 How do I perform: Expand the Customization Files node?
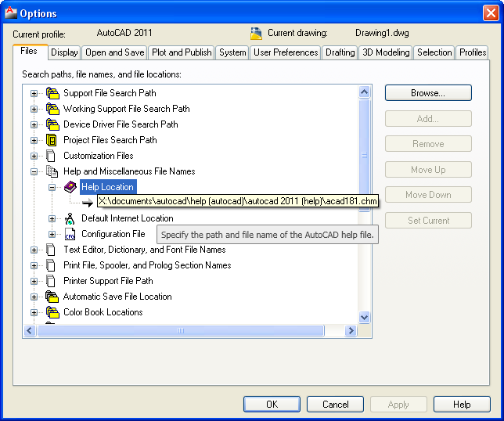click(34, 157)
